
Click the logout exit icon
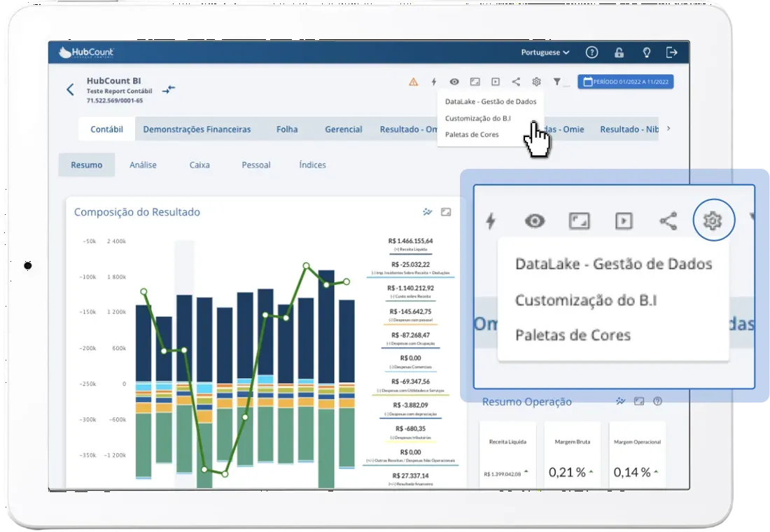[672, 52]
